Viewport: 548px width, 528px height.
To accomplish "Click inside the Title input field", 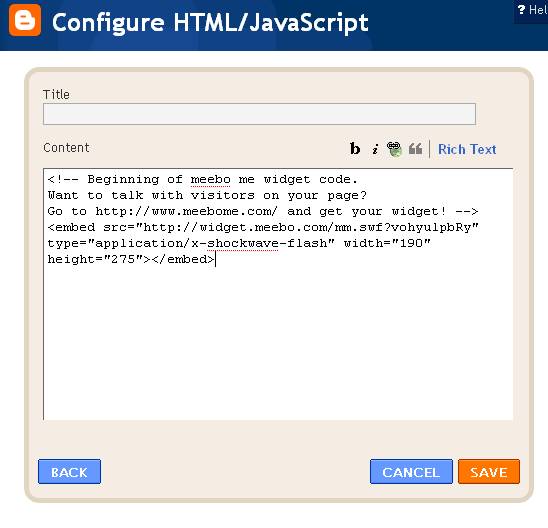I will [x=259, y=114].
